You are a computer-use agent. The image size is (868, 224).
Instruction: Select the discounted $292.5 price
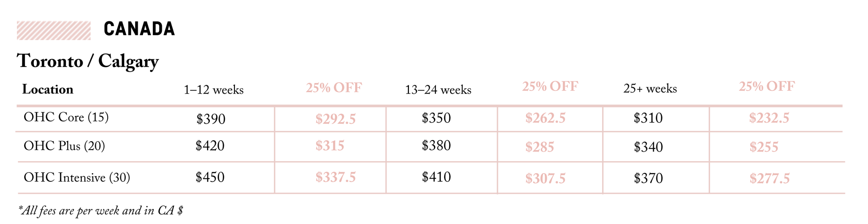335,119
